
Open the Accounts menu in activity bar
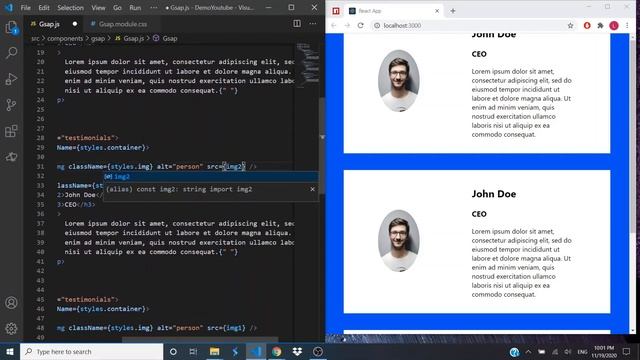11,302
